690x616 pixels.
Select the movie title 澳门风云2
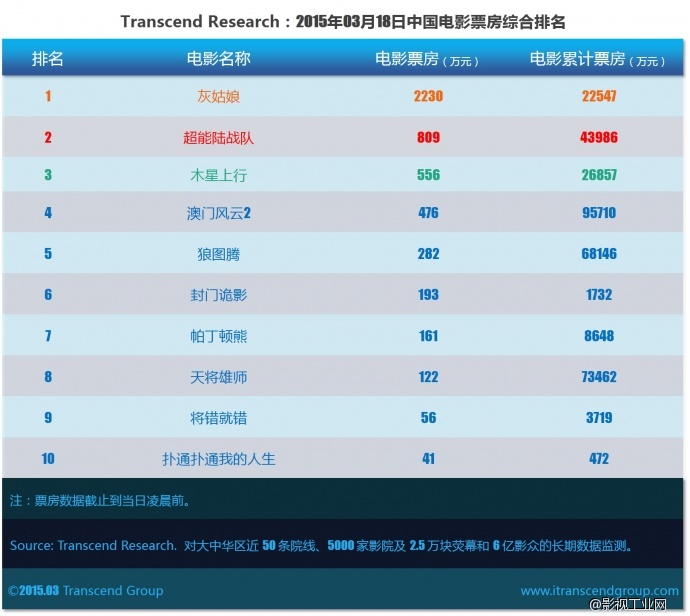[218, 213]
